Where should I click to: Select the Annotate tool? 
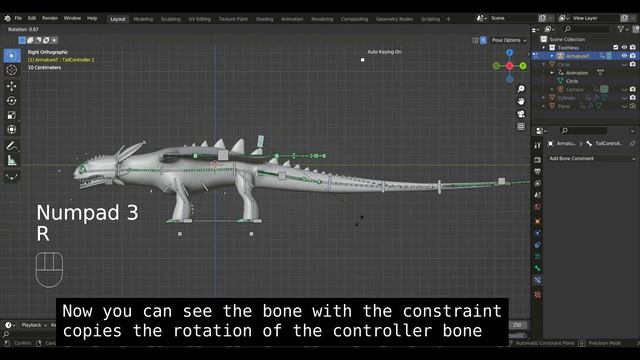coord(12,146)
